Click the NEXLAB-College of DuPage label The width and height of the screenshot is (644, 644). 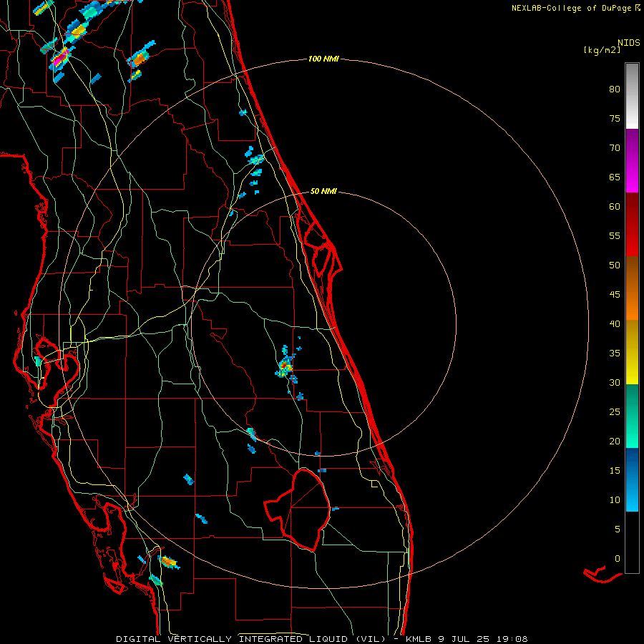pos(576,8)
